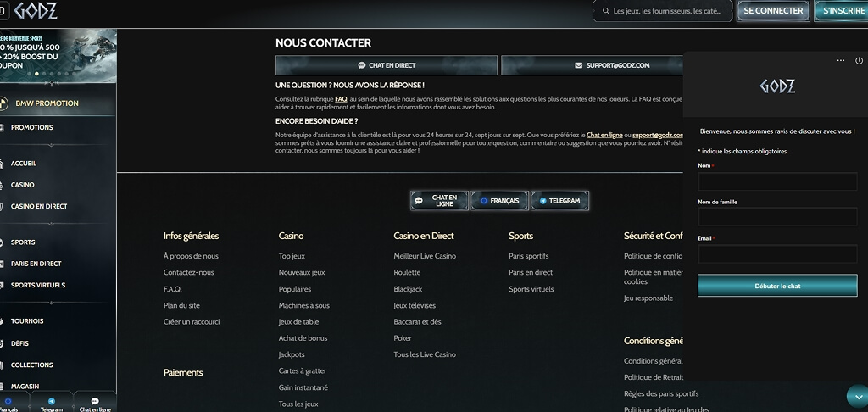Image resolution: width=868 pixels, height=412 pixels.
Task: Click the sports welcome bonus banner
Action: click(x=58, y=55)
